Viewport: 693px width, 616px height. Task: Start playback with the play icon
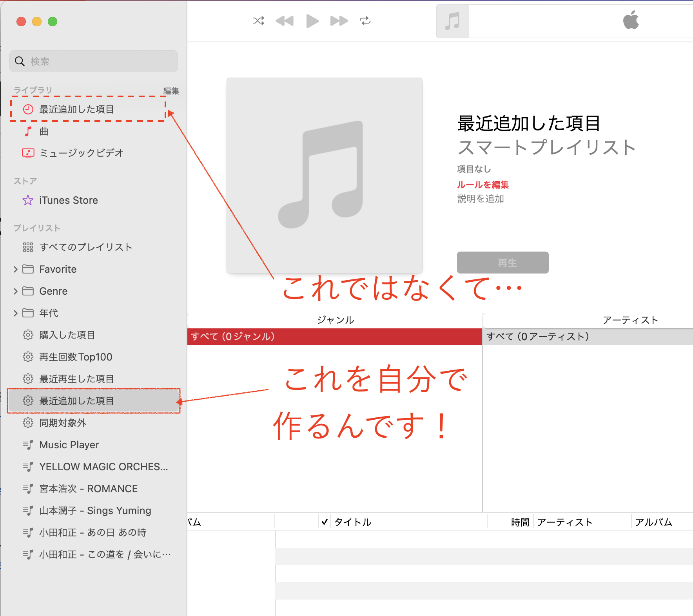312,21
